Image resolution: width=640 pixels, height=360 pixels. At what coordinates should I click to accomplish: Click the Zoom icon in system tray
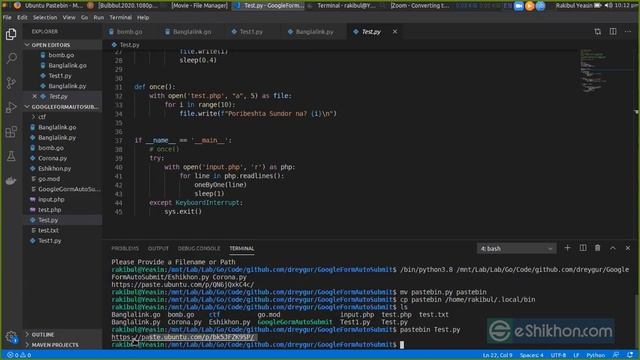519,6
